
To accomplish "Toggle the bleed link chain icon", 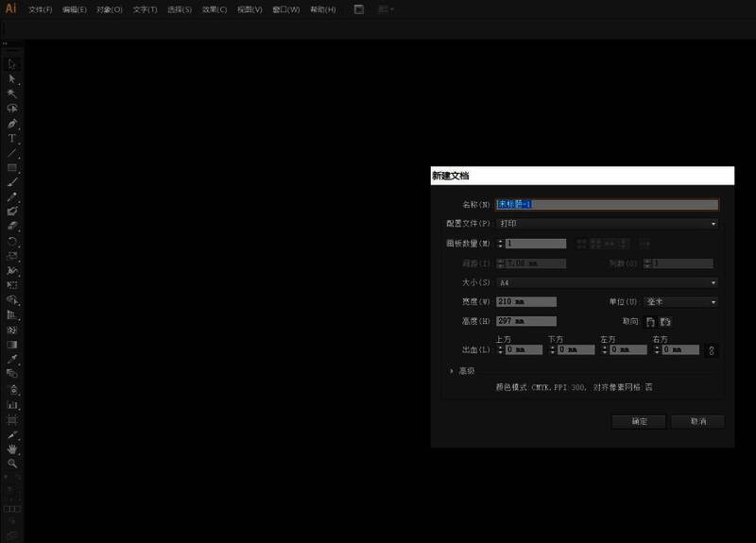I will click(x=712, y=350).
